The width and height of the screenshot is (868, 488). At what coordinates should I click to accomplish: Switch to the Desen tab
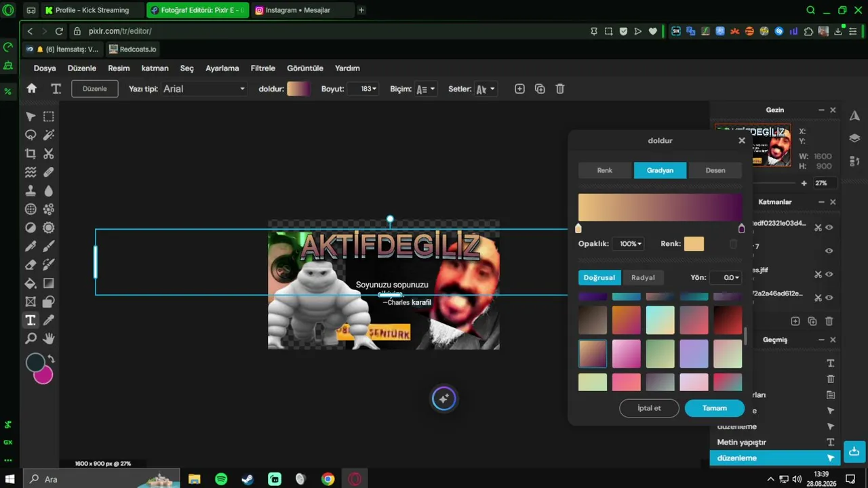coord(715,170)
